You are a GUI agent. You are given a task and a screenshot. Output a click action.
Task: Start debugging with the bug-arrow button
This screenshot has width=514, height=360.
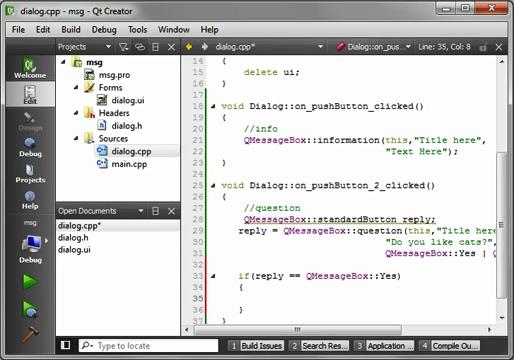(x=30, y=309)
